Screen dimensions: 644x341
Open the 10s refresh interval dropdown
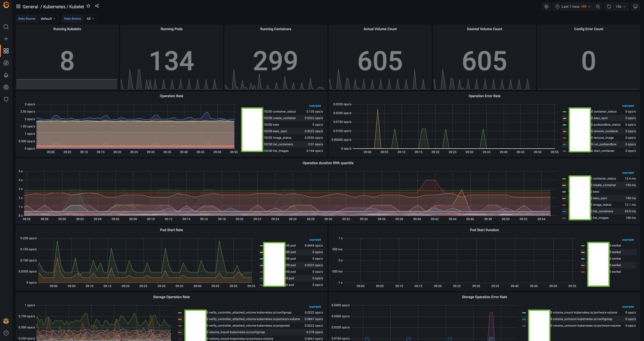[x=621, y=7]
